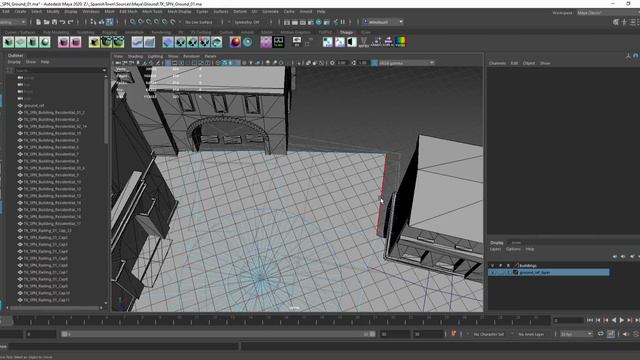Screen dimensions: 640x360
Task: Click the No Live Surface button
Action: tap(199, 22)
